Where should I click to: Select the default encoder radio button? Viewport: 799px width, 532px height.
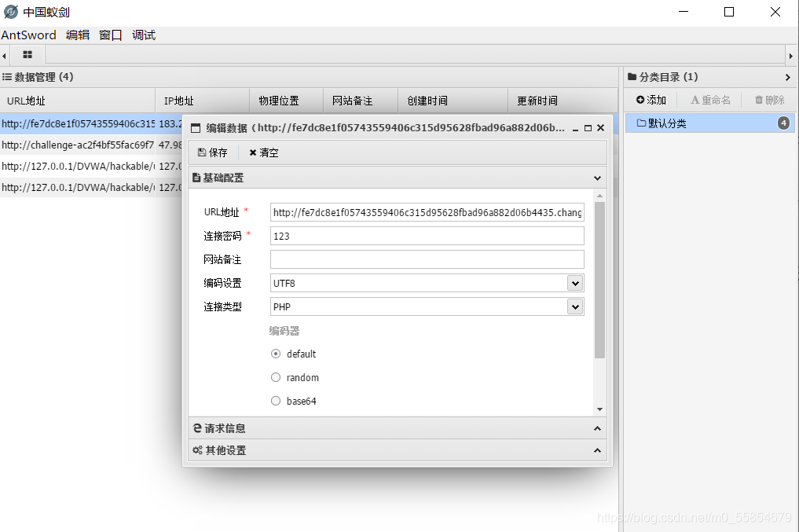(x=276, y=354)
